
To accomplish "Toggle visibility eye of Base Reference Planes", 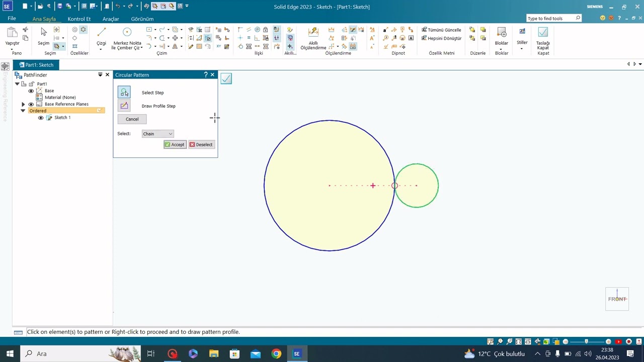I will (31, 104).
